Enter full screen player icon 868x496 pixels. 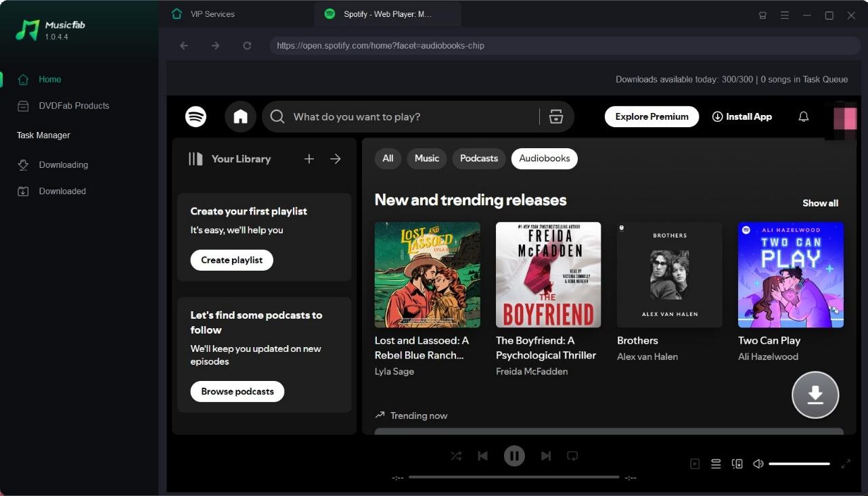pos(846,464)
